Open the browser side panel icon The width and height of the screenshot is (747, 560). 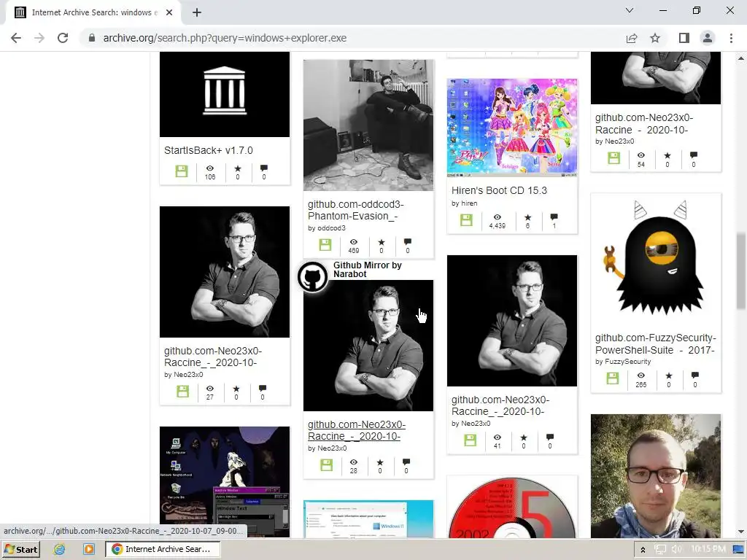[x=684, y=38]
